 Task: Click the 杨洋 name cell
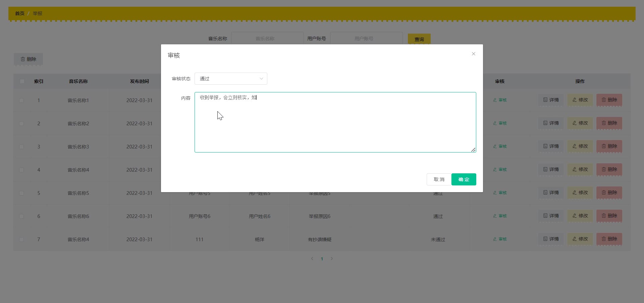(260, 240)
